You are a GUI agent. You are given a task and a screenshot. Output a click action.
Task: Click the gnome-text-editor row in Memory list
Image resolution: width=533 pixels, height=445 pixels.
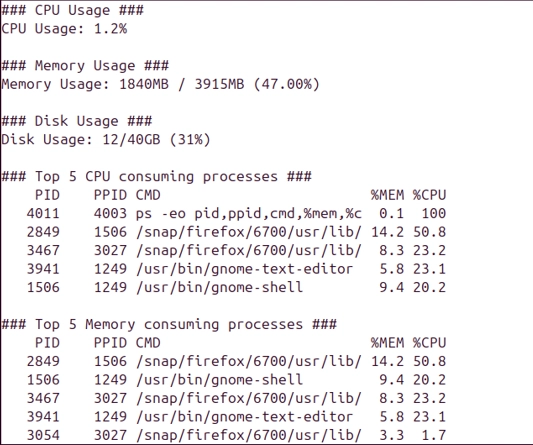pyautogui.click(x=236, y=417)
